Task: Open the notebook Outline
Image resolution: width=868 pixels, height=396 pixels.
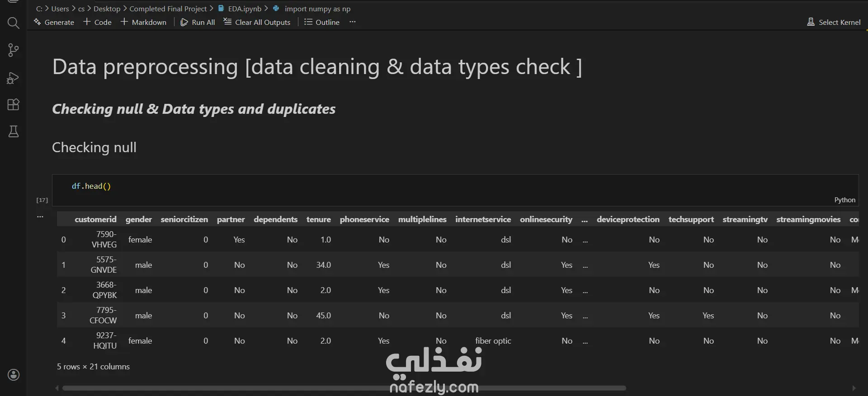Action: pyautogui.click(x=322, y=22)
